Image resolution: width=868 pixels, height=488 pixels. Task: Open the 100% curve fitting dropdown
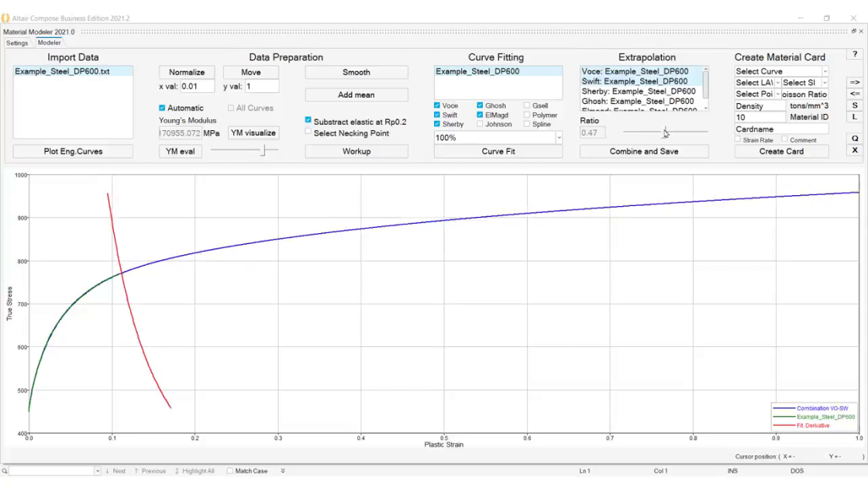(x=559, y=138)
